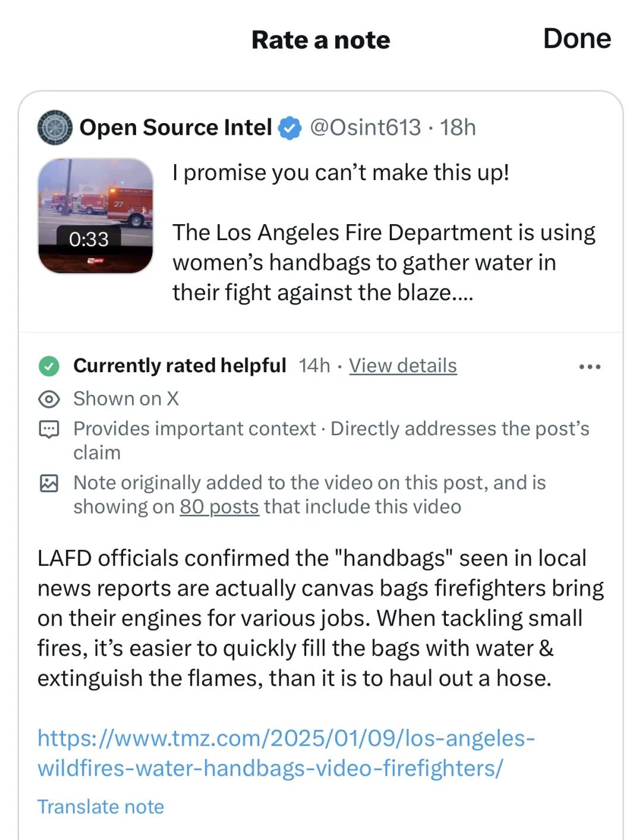This screenshot has height=840, width=642.
Task: Click the Currently rated helpful status text
Action: pyautogui.click(x=180, y=366)
